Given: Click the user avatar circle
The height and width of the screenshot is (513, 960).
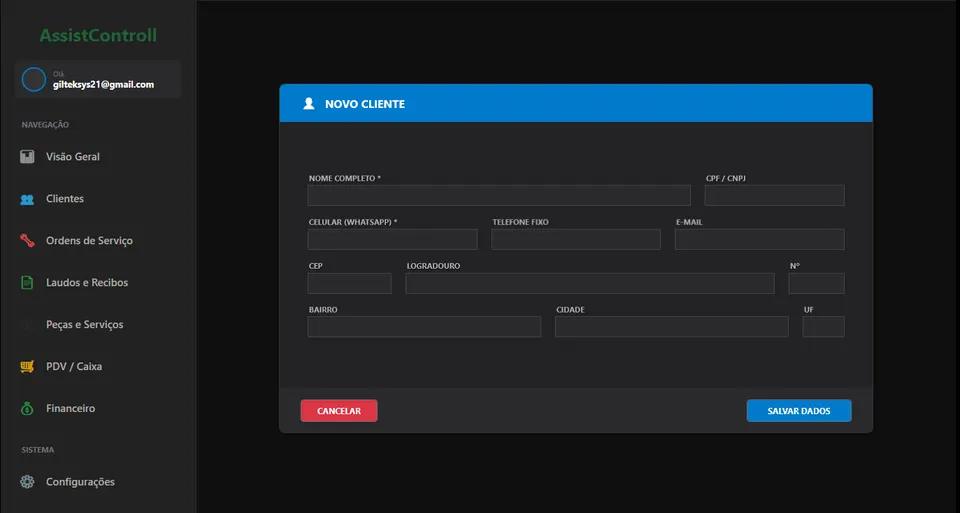Looking at the screenshot, I should (x=34, y=80).
